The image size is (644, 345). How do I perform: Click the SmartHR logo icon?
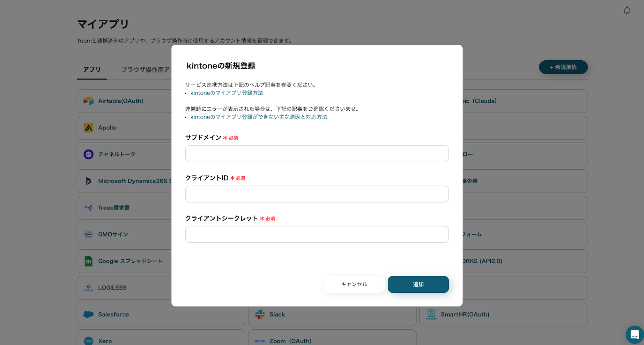(x=431, y=314)
